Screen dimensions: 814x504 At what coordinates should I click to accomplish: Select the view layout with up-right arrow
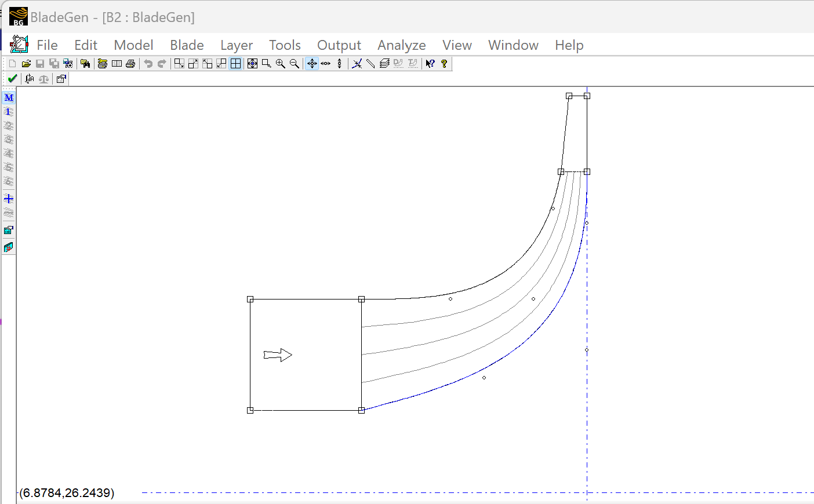(x=193, y=64)
